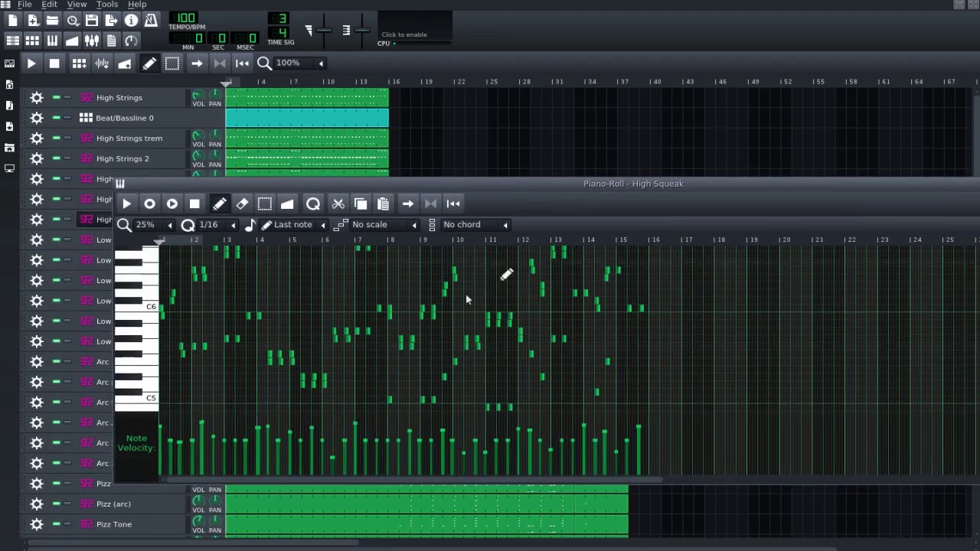The image size is (980, 551).
Task: Show the FX Mixer via the faders icon
Action: (92, 41)
